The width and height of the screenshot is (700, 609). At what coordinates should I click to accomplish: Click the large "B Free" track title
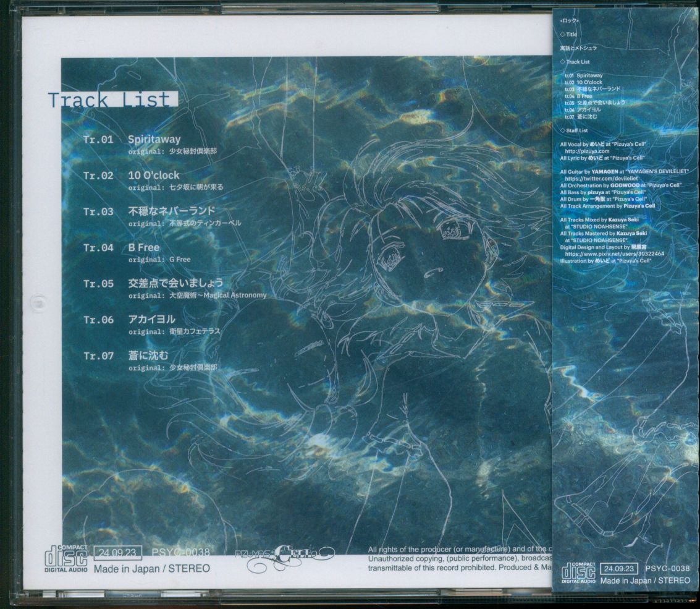click(143, 247)
